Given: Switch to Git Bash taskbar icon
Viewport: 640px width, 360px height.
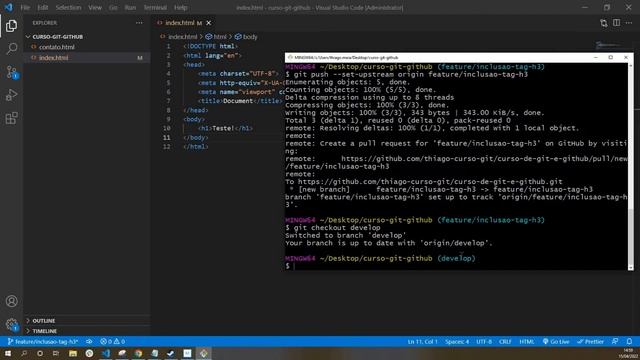Looking at the screenshot, I should click(x=203, y=353).
